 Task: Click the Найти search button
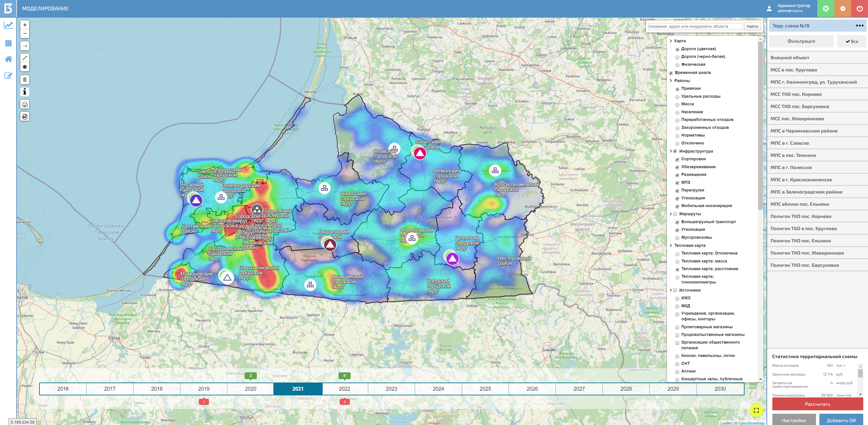(752, 27)
